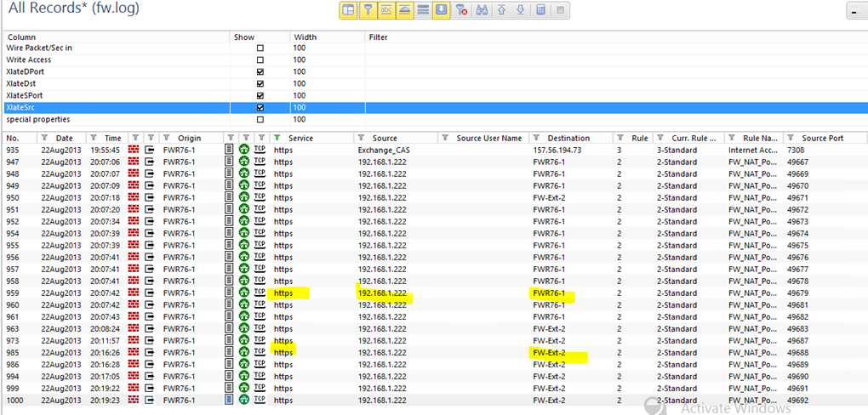This screenshot has width=868, height=415.
Task: Open filter dropdown on Source column
Action: tap(362, 138)
